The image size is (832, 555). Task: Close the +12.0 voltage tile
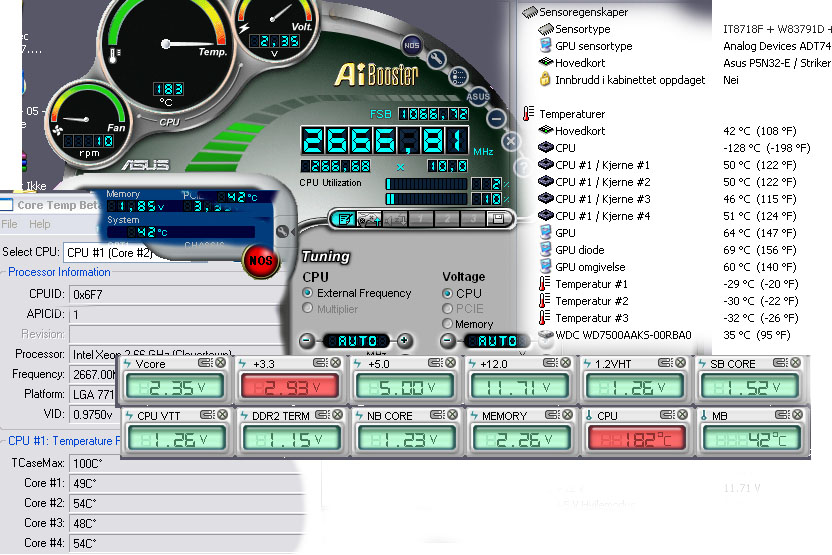pos(566,363)
